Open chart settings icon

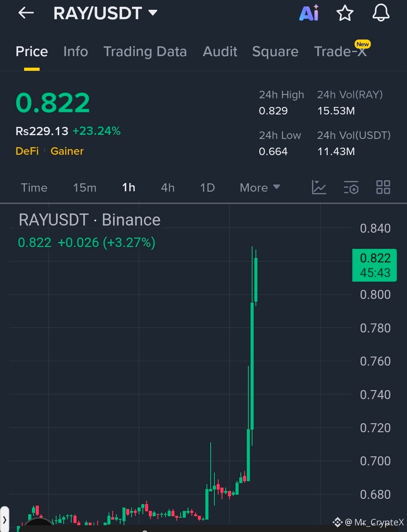pos(351,187)
